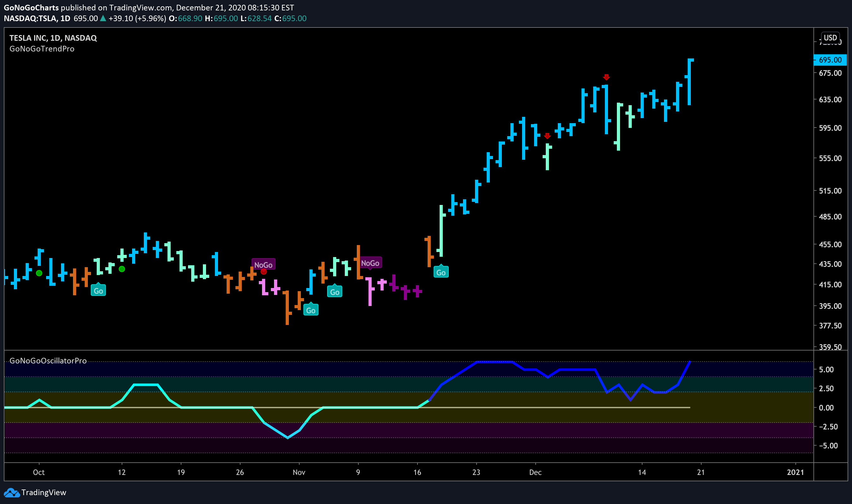Click the NoGo badge near Nov 10
This screenshot has height=504, width=852.
(370, 263)
